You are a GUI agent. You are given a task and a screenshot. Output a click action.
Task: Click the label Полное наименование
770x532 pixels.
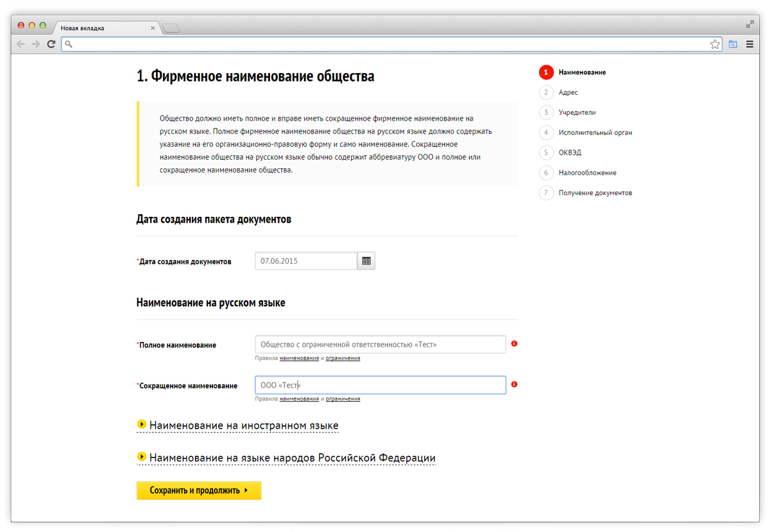click(x=176, y=345)
